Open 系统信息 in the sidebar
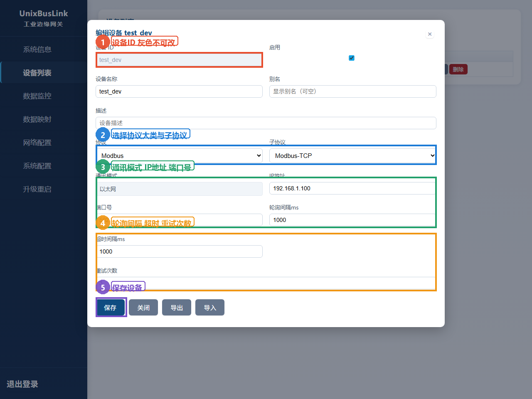The height and width of the screenshot is (399, 532). [37, 49]
